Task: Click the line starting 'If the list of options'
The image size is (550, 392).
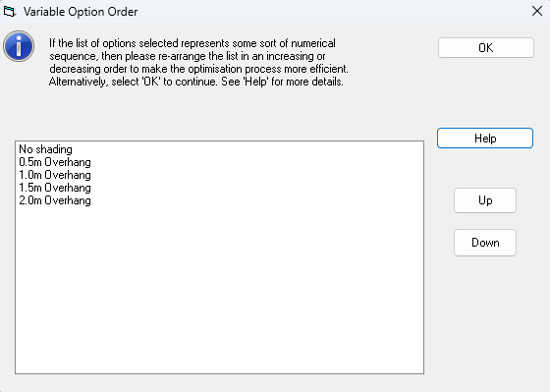Action: [192, 43]
